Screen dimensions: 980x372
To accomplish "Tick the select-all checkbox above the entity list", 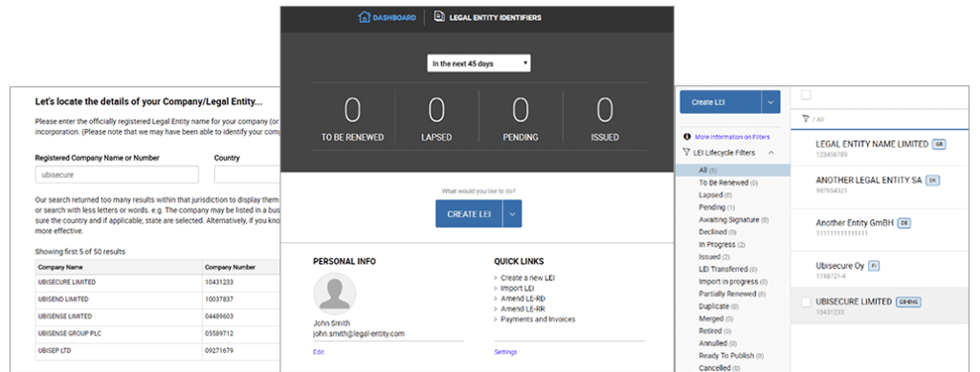I will click(806, 95).
